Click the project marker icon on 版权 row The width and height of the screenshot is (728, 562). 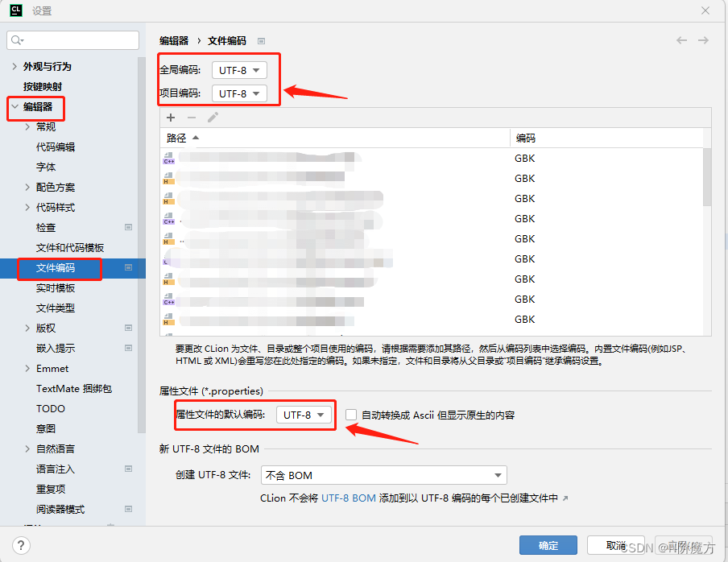[x=129, y=329]
